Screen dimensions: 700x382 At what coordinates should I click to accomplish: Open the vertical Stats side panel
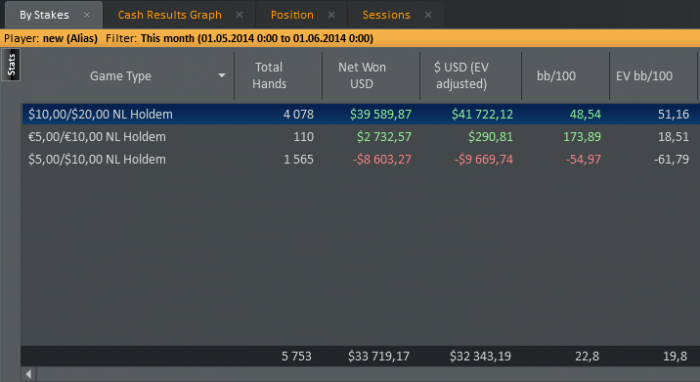coord(11,65)
